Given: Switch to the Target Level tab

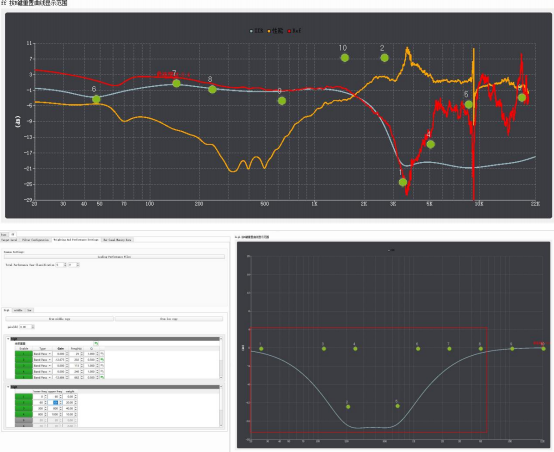Looking at the screenshot, I should [9, 240].
